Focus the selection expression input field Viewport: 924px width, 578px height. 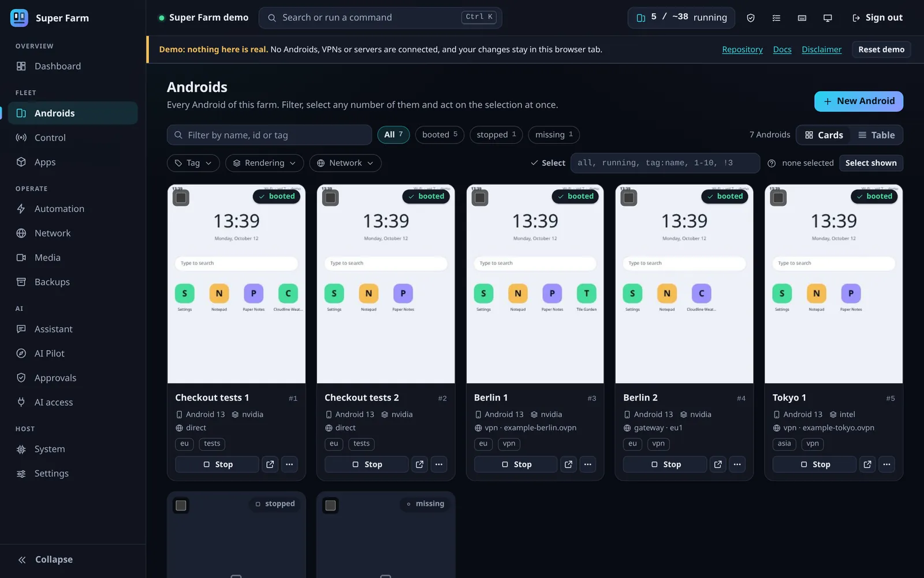pos(665,163)
